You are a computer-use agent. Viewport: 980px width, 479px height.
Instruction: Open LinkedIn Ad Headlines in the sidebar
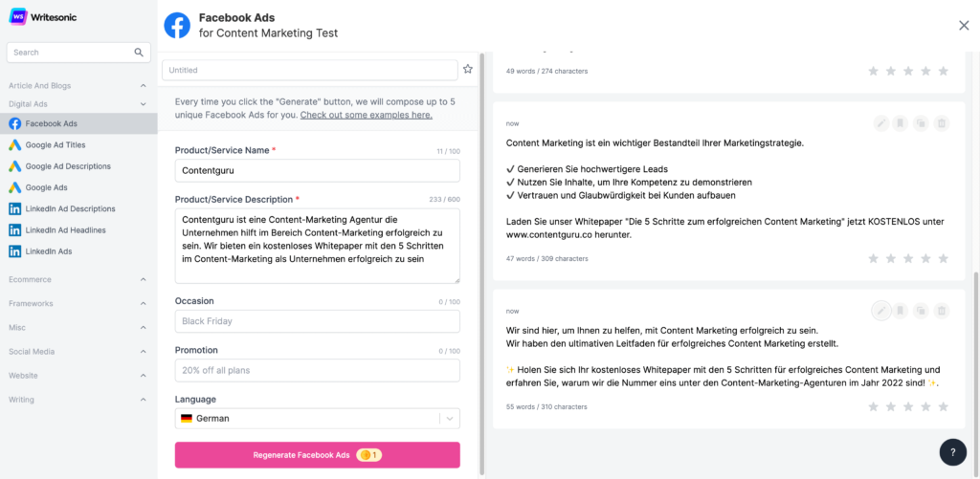78,229
